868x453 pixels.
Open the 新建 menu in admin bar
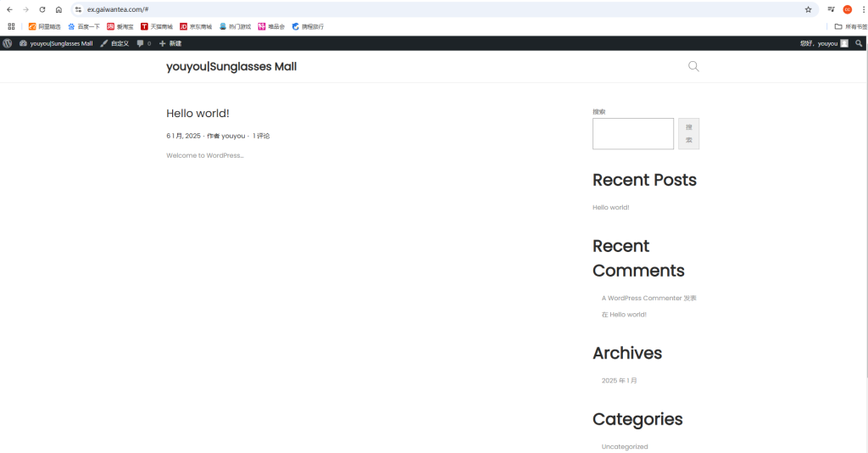(x=170, y=43)
